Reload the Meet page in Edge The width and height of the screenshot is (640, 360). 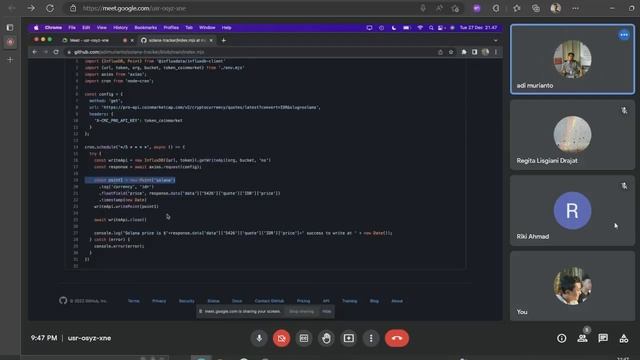tap(50, 8)
